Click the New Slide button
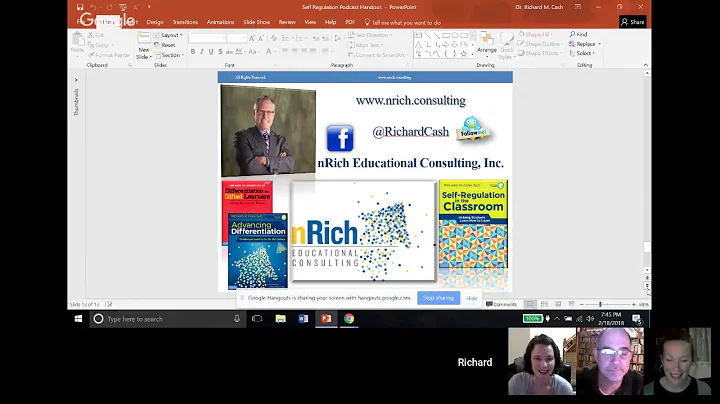 click(x=144, y=46)
